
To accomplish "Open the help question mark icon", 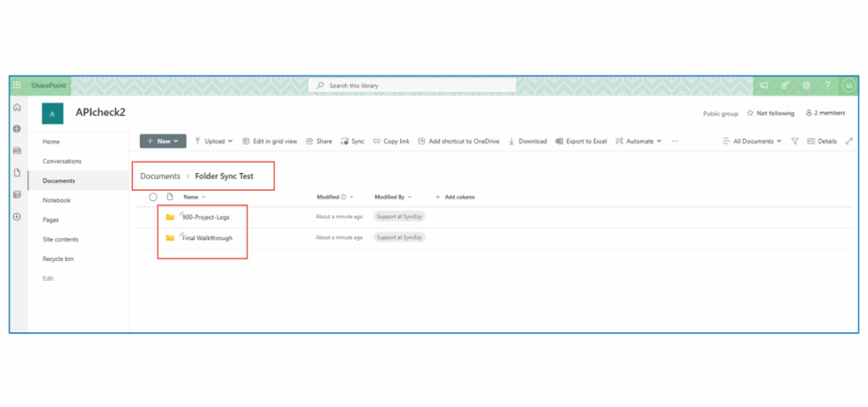I will pyautogui.click(x=827, y=86).
